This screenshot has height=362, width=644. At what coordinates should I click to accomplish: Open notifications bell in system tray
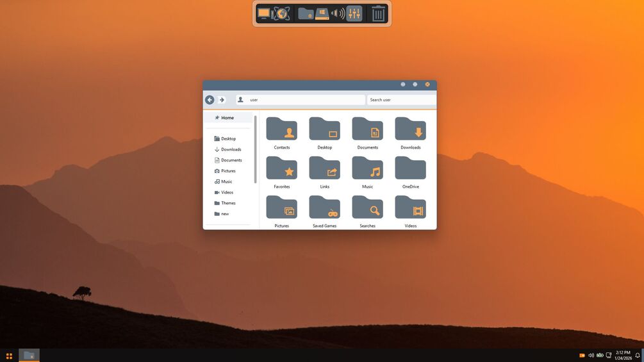[638, 356]
